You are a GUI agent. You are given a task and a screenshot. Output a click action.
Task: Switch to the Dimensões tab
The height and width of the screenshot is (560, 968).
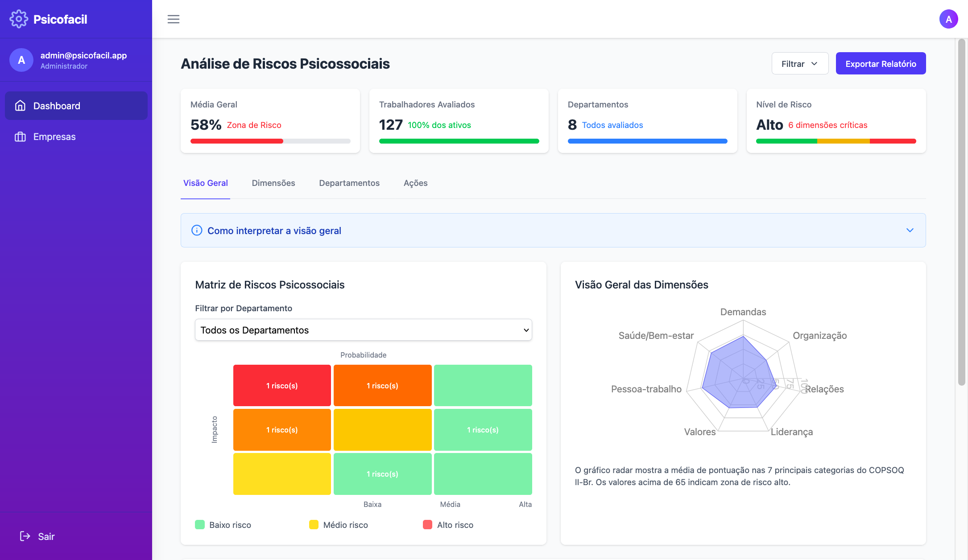[273, 183]
